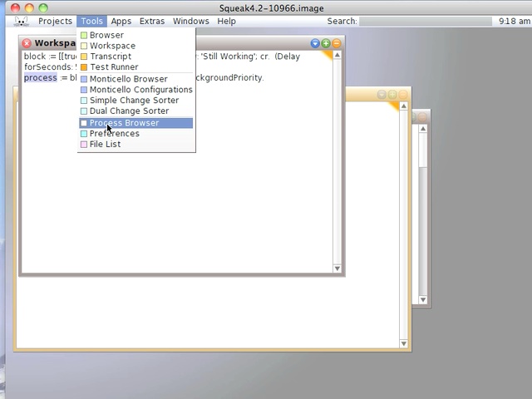This screenshot has height=399, width=532.
Task: Open the Apps menu
Action: (121, 21)
